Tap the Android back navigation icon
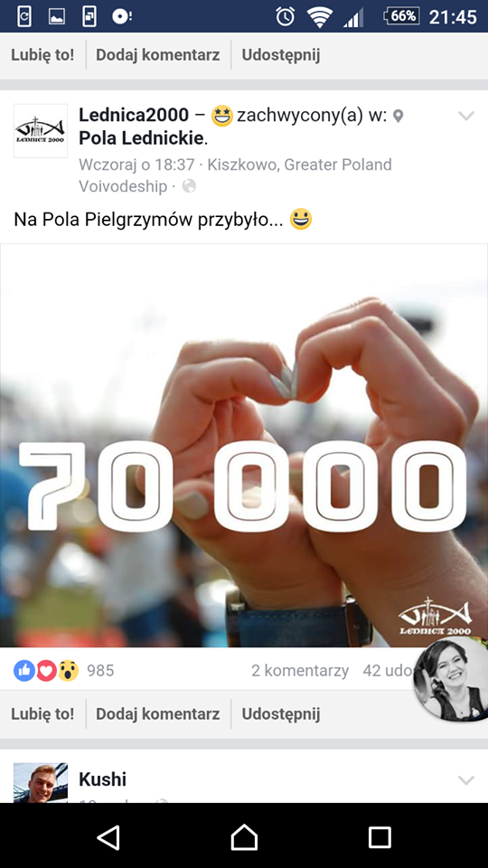The image size is (488, 868). pos(108,837)
